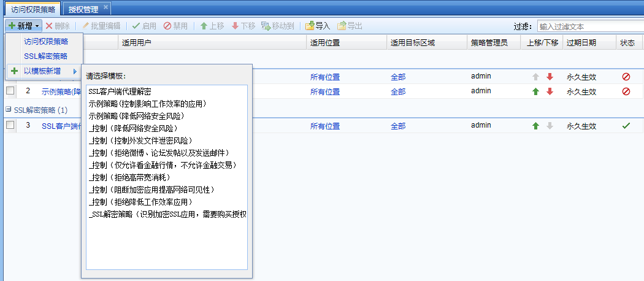This screenshot has height=281, width=644.
Task: Open the 新增 dropdown button
Action: pyautogui.click(x=24, y=26)
